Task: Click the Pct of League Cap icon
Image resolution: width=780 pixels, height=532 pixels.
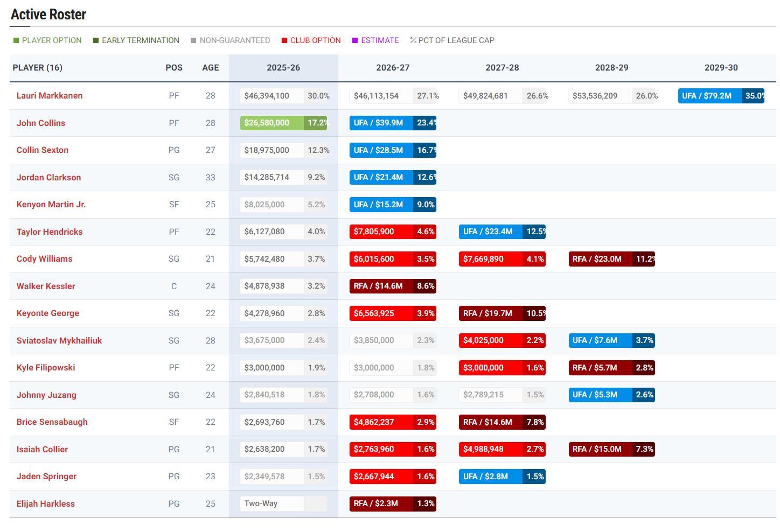Action: pyautogui.click(x=413, y=40)
